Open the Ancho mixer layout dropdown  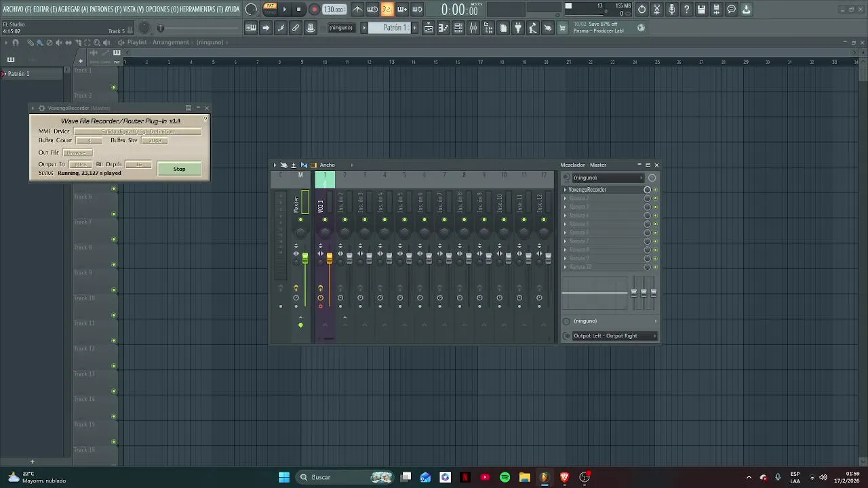pos(327,165)
